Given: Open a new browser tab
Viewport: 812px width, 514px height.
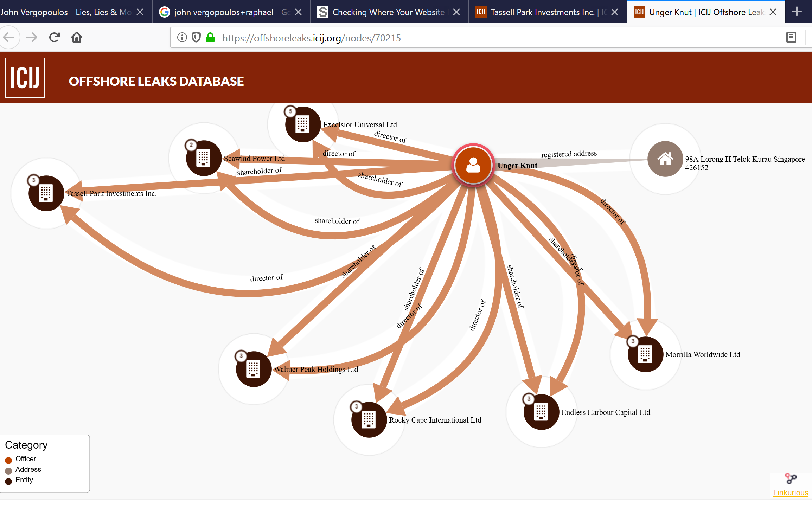Looking at the screenshot, I should click(x=797, y=12).
